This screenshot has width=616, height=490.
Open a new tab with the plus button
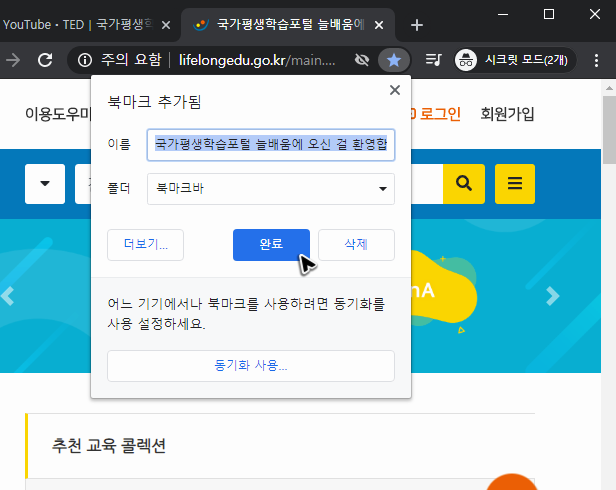pyautogui.click(x=416, y=25)
